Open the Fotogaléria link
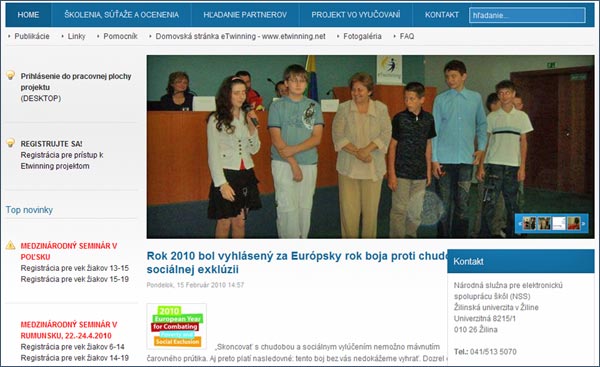Viewport: 600px width, 367px height. click(x=362, y=36)
